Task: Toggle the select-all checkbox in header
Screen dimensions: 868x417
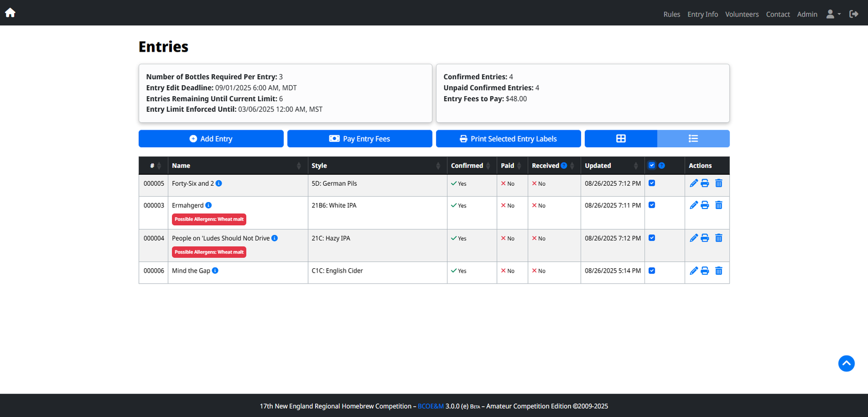Action: 652,166
